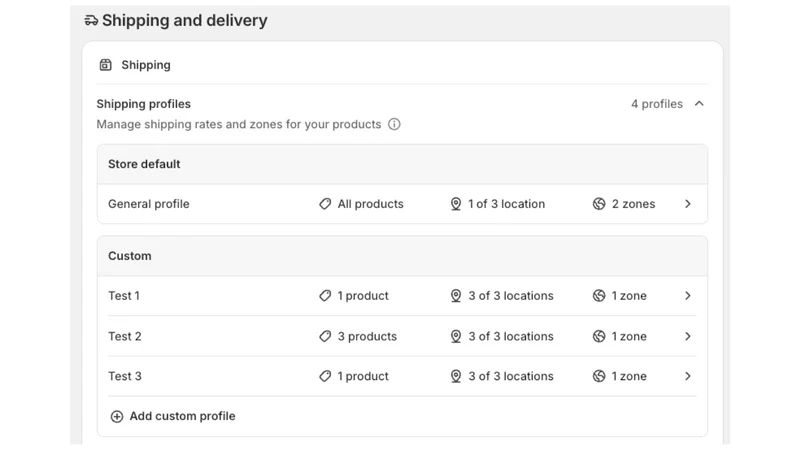Open General profile via its arrow chevron
800x450 pixels.
[x=688, y=204]
